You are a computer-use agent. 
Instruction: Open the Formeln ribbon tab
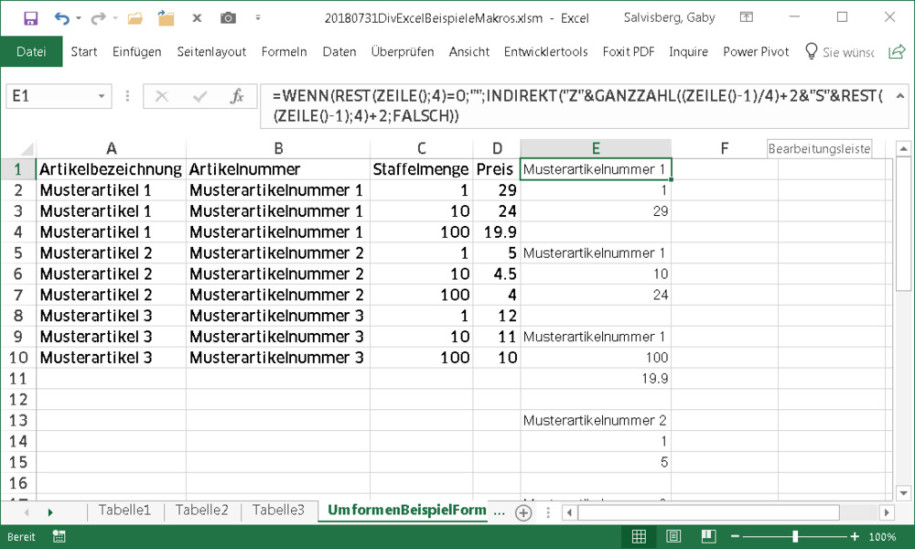(284, 52)
